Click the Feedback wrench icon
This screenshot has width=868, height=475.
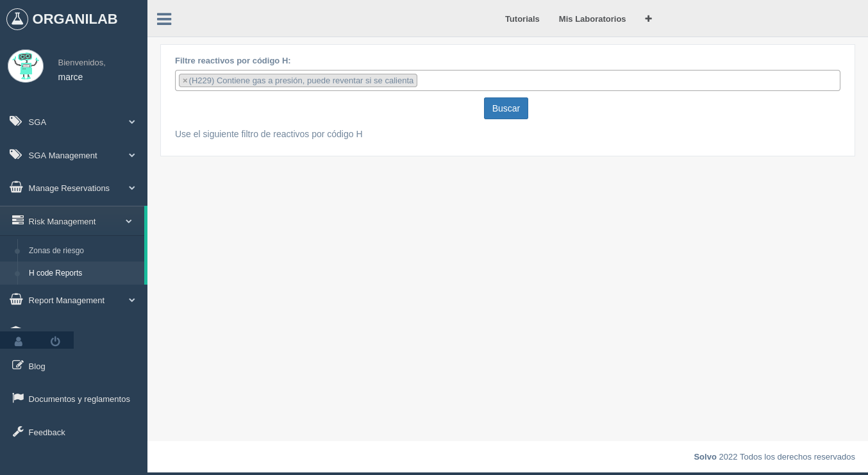point(18,431)
